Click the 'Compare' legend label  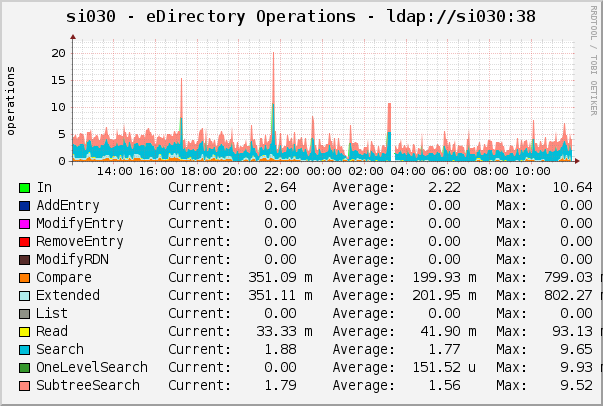pyautogui.click(x=64, y=278)
